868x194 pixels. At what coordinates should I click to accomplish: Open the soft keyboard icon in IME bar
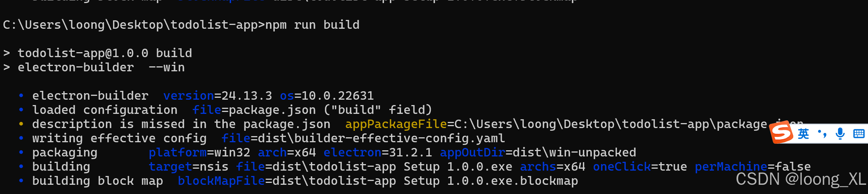click(858, 134)
